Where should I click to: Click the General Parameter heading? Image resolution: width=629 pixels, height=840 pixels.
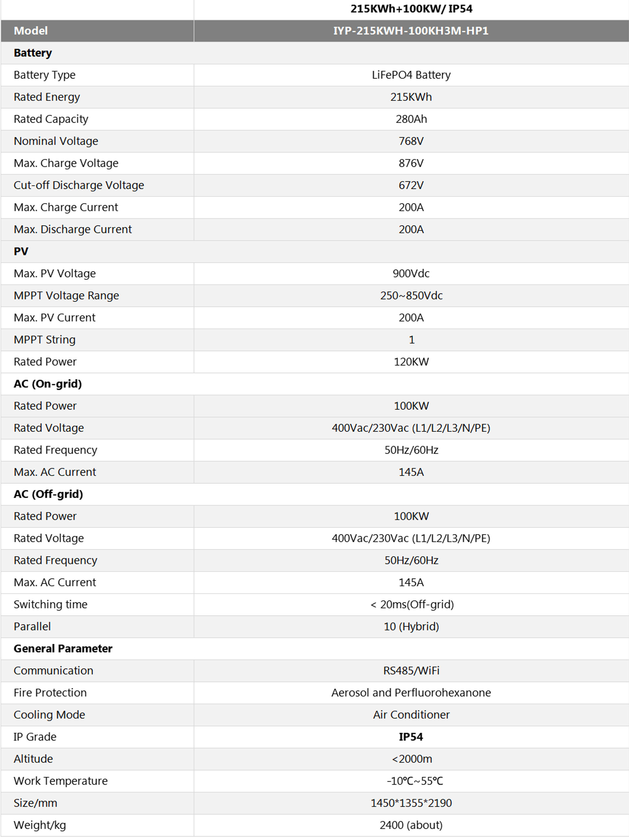tap(63, 648)
